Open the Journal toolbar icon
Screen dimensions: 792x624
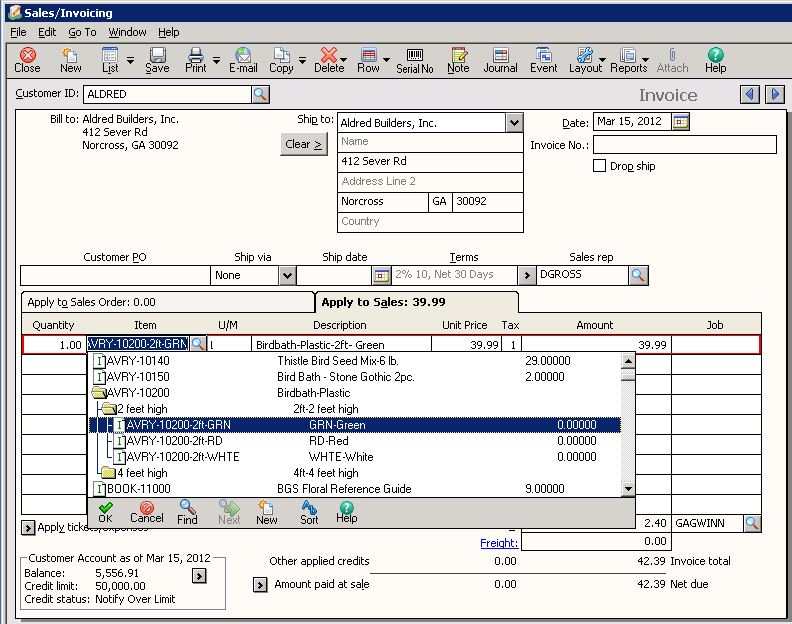[x=500, y=60]
